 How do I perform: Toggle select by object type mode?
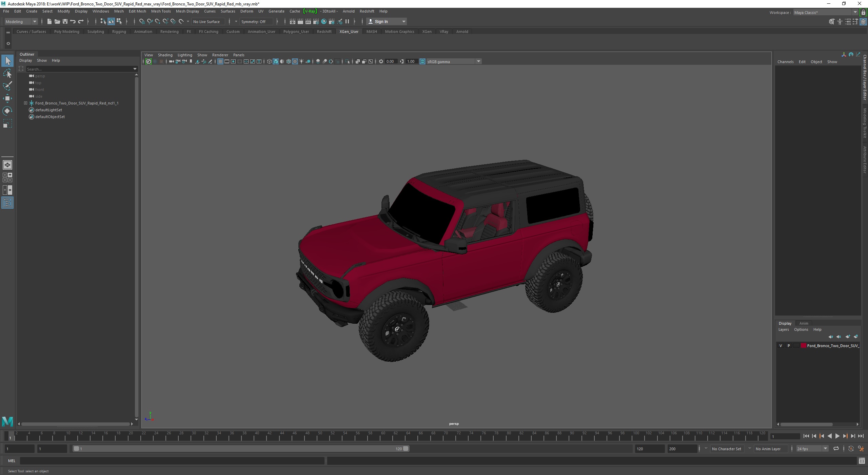111,21
